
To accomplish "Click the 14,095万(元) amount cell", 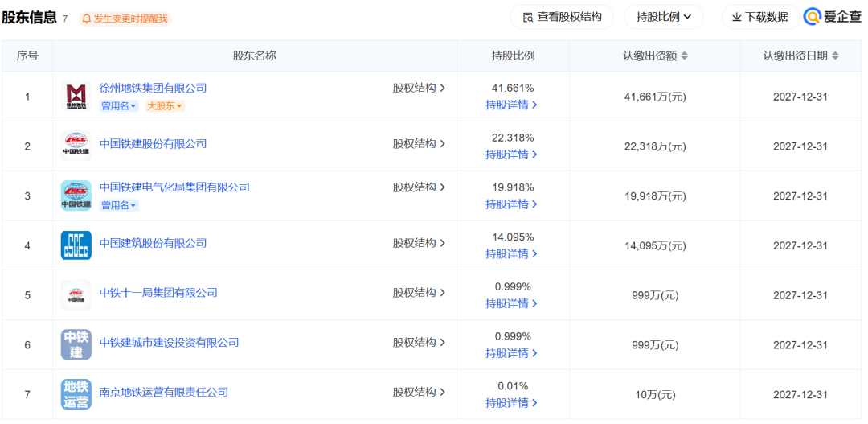I will 655,245.
